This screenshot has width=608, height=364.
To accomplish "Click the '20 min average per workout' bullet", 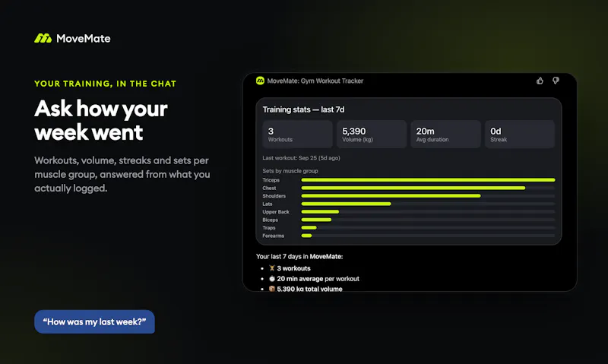I will click(x=314, y=279).
